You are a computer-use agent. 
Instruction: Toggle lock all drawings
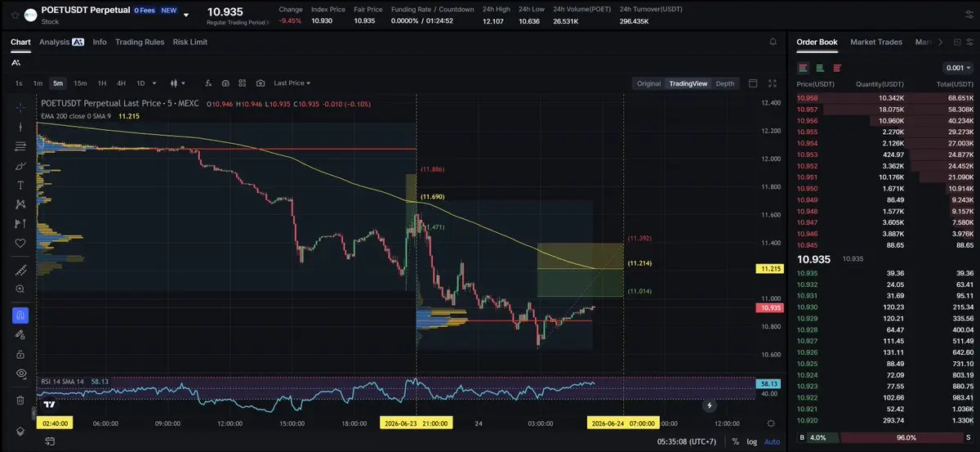(x=20, y=355)
